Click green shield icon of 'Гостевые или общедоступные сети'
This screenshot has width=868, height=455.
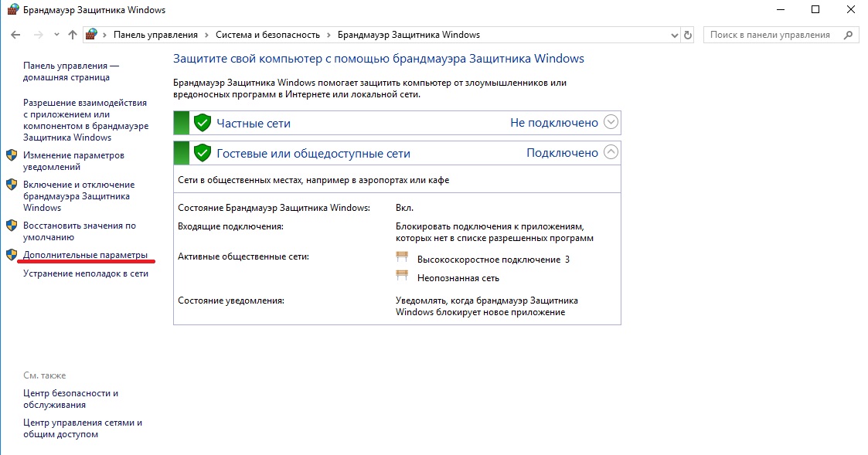coord(203,153)
